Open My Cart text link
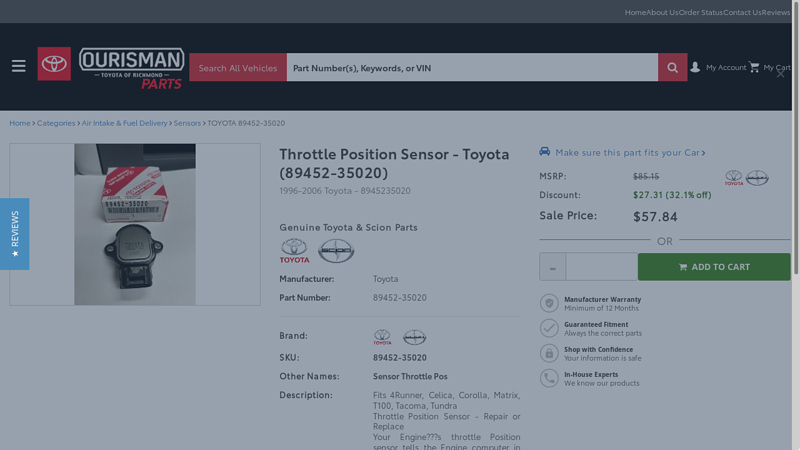This screenshot has height=450, width=800. point(777,67)
